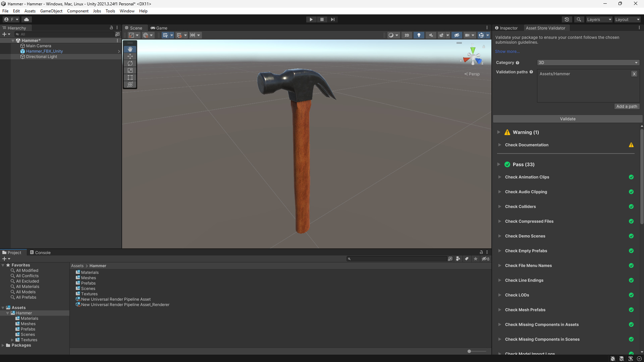Open the Project panel three-dot menu
Viewport: 644px width, 362px height.
(x=487, y=252)
